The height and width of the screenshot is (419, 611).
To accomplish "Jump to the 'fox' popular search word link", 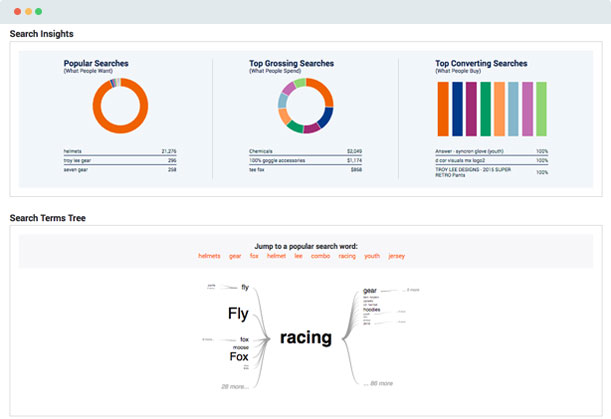I will click(254, 256).
